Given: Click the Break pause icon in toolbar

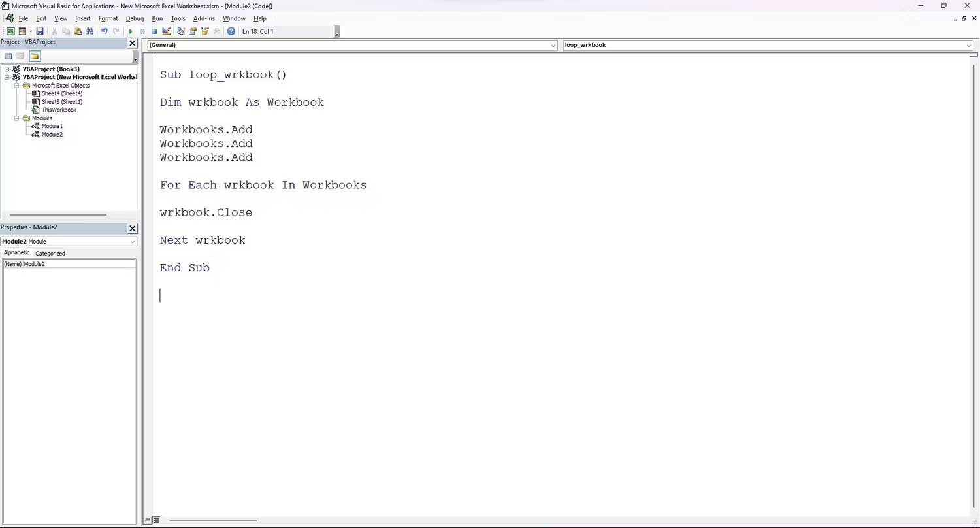Looking at the screenshot, I should (x=142, y=31).
